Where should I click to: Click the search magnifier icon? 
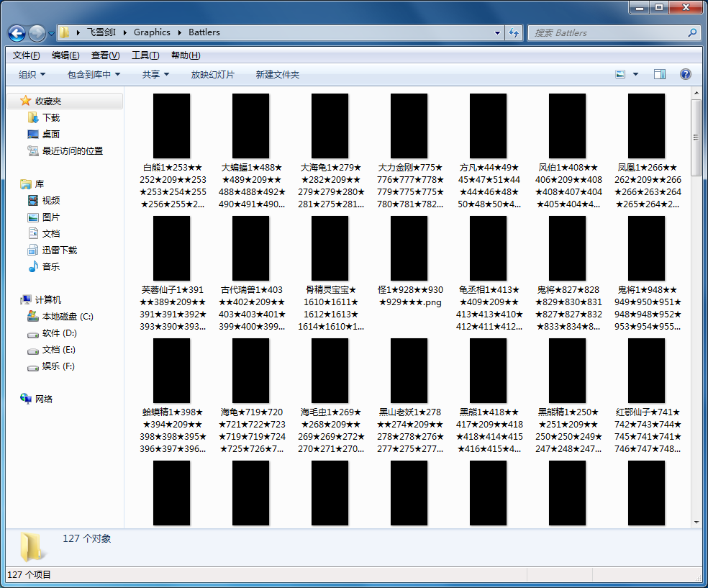click(x=692, y=32)
